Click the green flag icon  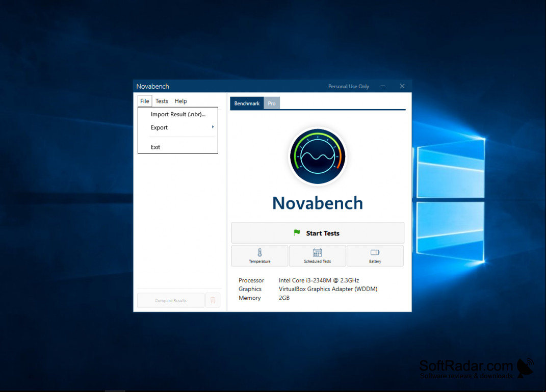(x=297, y=232)
